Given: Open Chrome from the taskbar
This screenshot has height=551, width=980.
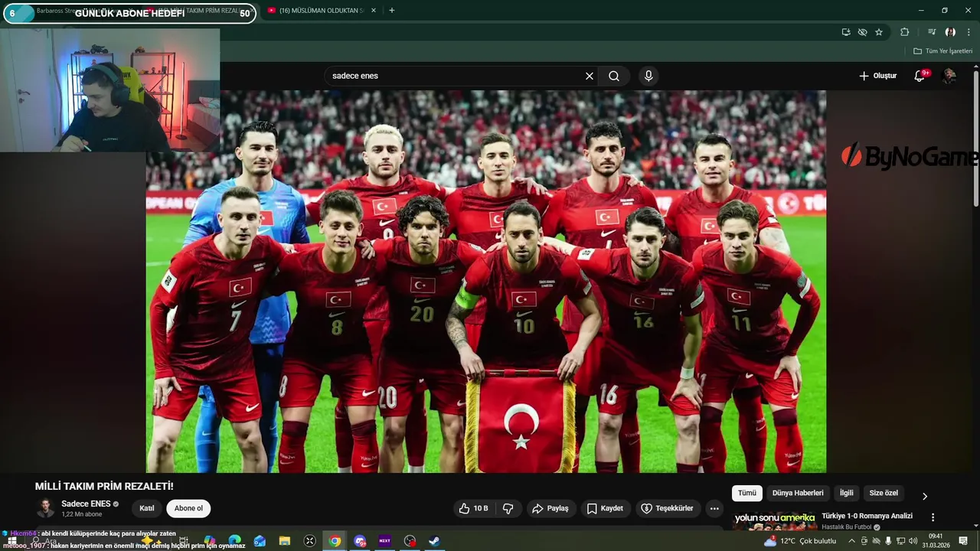Looking at the screenshot, I should [335, 541].
